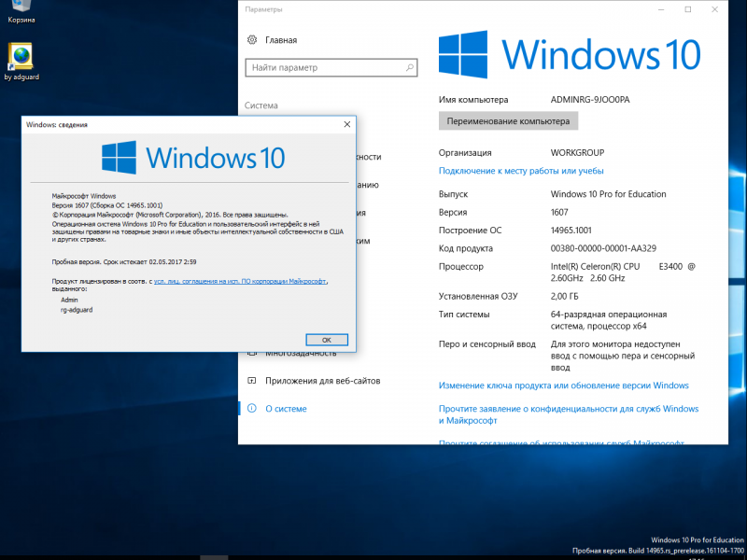Click the magnifier icon in Settings search
Image resolution: width=747 pixels, height=560 pixels.
[x=409, y=67]
